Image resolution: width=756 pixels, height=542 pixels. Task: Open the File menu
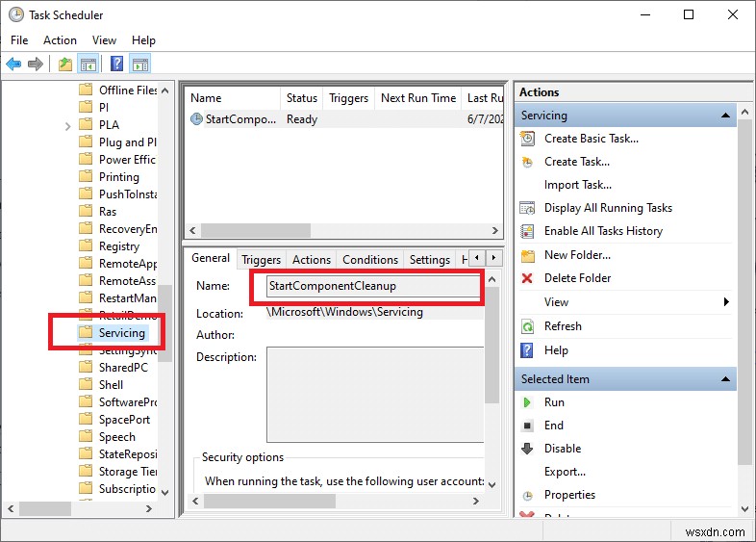19,40
